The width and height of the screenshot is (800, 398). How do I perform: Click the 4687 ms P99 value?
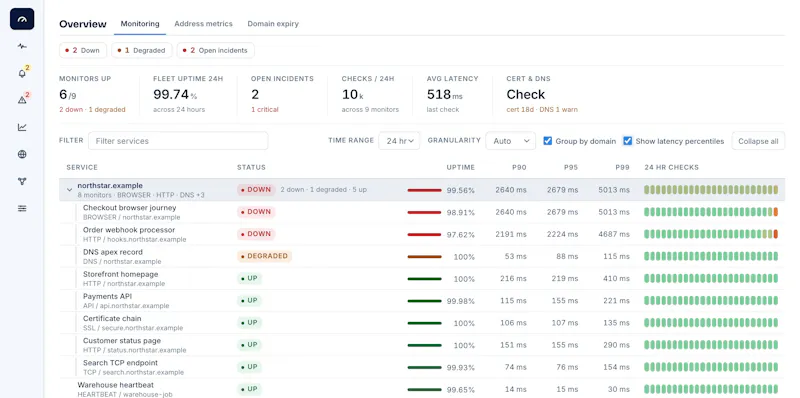tap(614, 235)
